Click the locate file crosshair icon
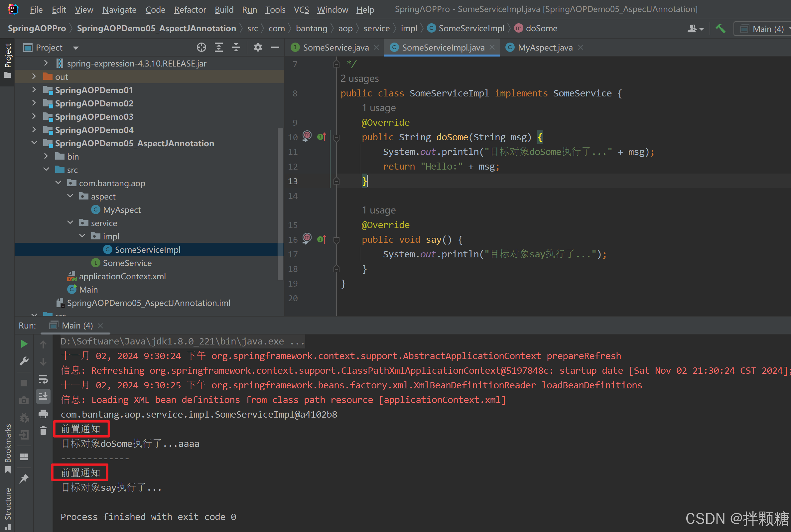Viewport: 791px width, 532px height. 201,48
